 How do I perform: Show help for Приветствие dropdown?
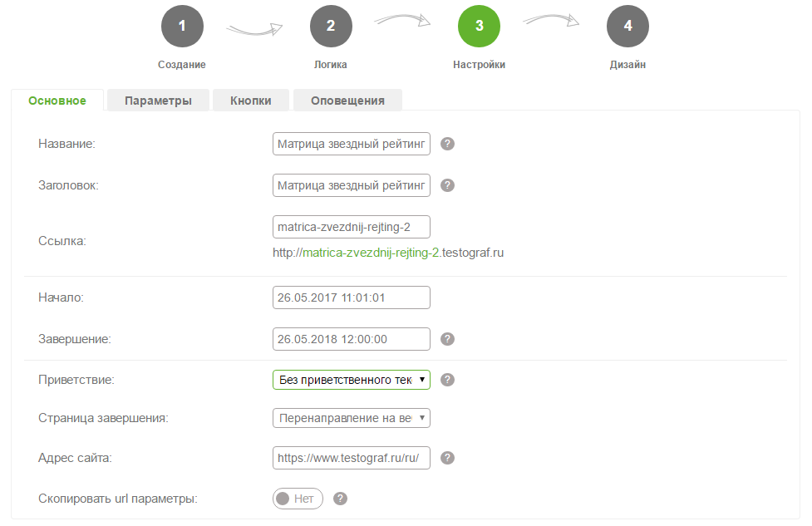[x=447, y=380]
